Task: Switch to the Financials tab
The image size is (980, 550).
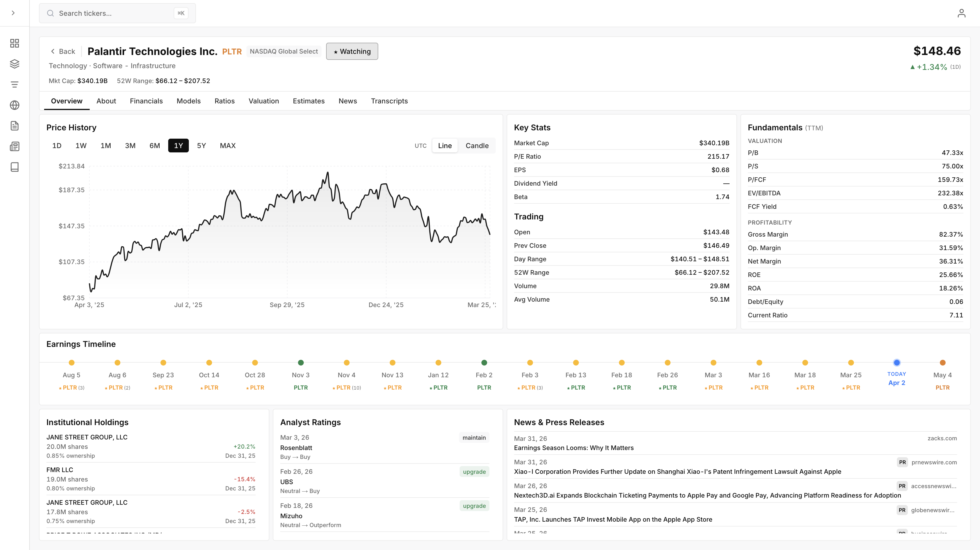Action: coord(146,101)
